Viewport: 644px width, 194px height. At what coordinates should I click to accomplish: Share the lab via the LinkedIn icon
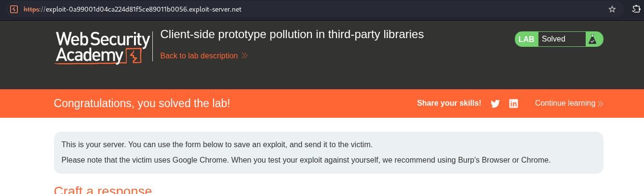coord(513,103)
